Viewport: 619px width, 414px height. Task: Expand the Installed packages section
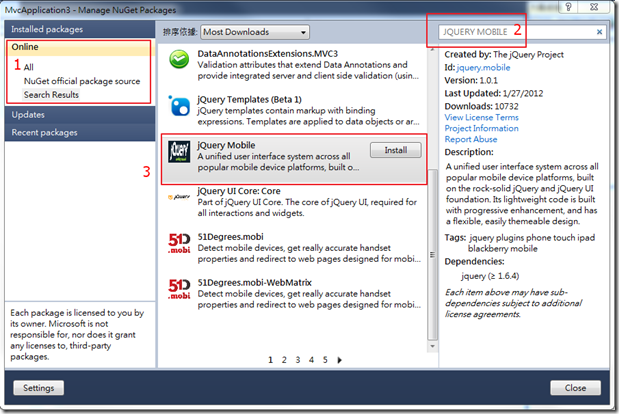click(x=80, y=29)
